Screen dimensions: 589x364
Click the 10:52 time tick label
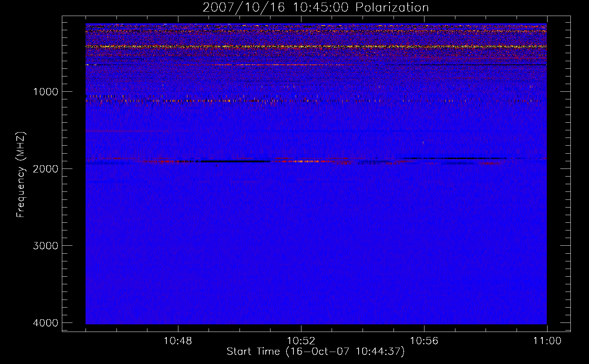[x=301, y=341]
